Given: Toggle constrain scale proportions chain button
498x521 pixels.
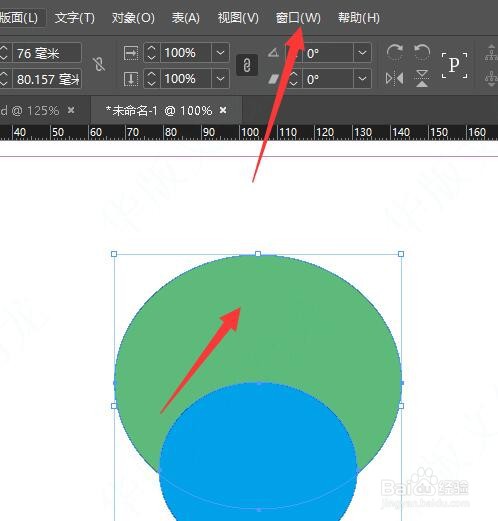Looking at the screenshot, I should (247, 65).
